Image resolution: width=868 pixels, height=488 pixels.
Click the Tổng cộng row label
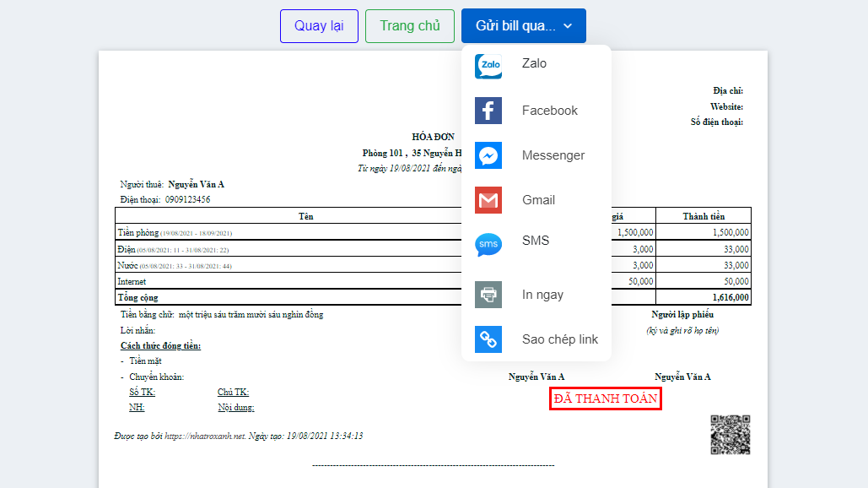pyautogui.click(x=137, y=297)
